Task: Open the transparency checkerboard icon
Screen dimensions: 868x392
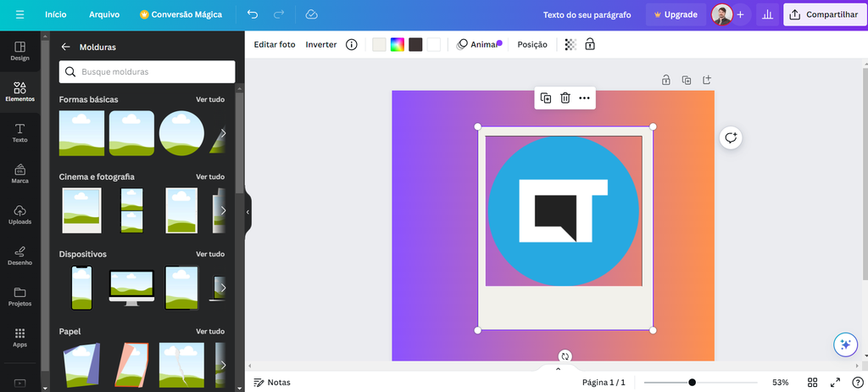Action: pos(570,45)
